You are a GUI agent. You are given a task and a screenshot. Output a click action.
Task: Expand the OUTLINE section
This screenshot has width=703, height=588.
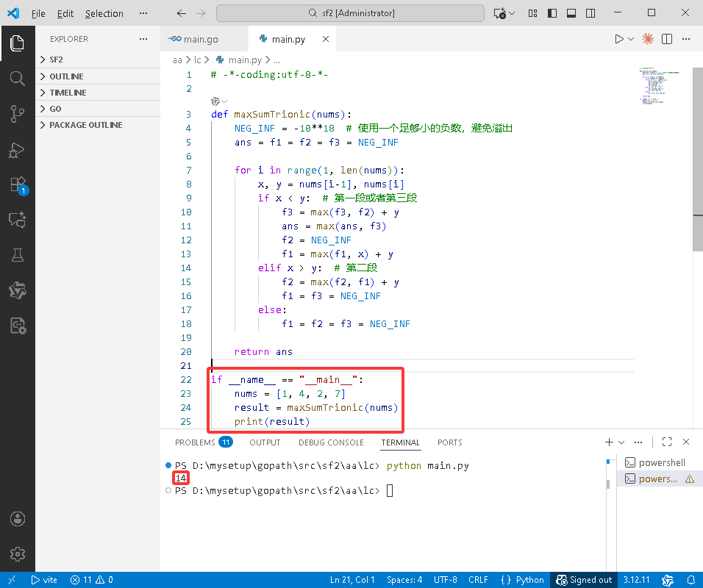click(98, 76)
